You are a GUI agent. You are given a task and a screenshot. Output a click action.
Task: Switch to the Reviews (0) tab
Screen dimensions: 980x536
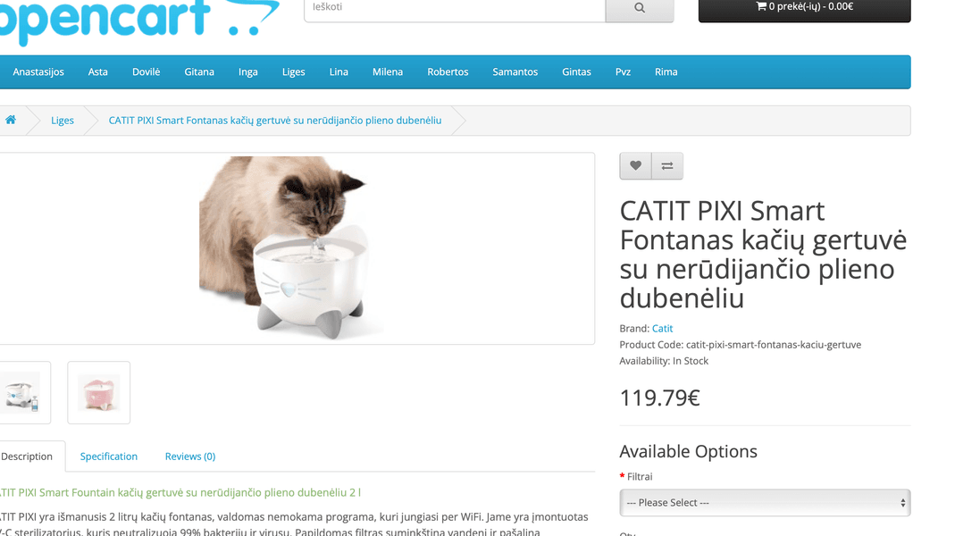[x=190, y=456]
